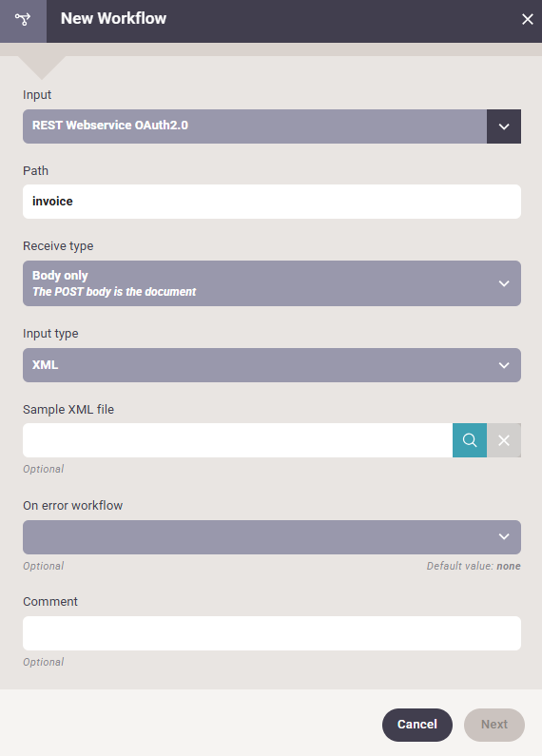The width and height of the screenshot is (542, 756).
Task: Close the New Workflow dialog
Action: (x=528, y=19)
